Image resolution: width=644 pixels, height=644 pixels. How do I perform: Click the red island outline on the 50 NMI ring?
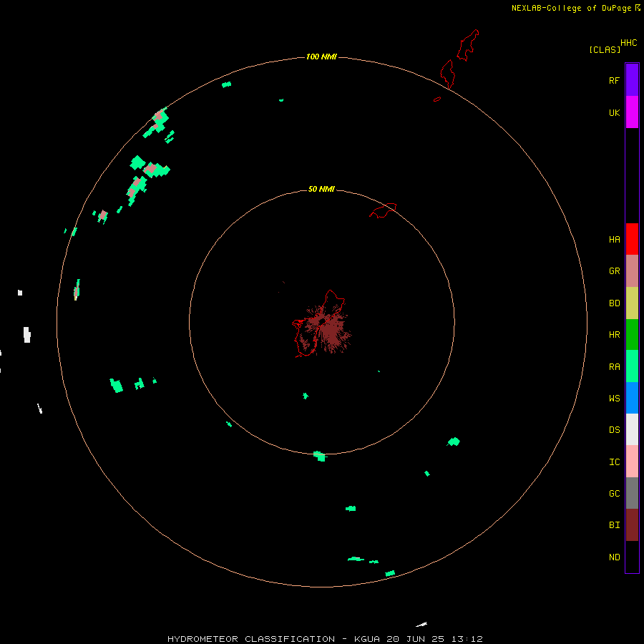[x=383, y=210]
